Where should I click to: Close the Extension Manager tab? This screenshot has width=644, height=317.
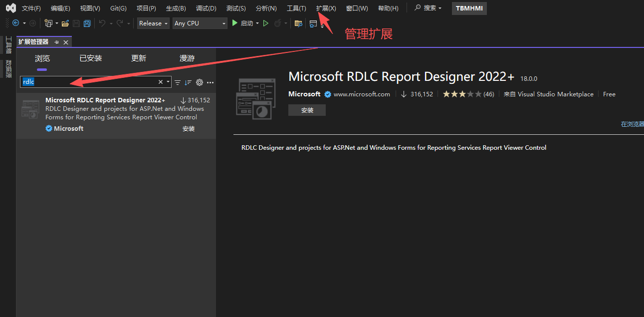[66, 42]
